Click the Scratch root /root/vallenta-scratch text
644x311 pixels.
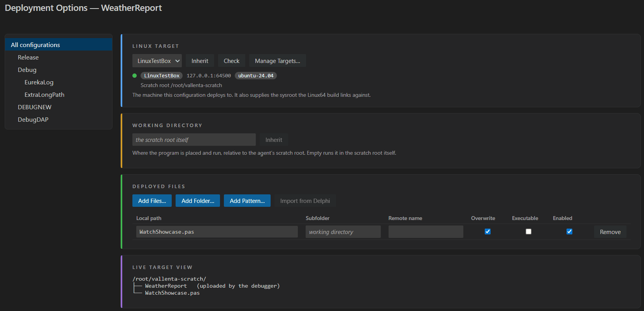181,85
